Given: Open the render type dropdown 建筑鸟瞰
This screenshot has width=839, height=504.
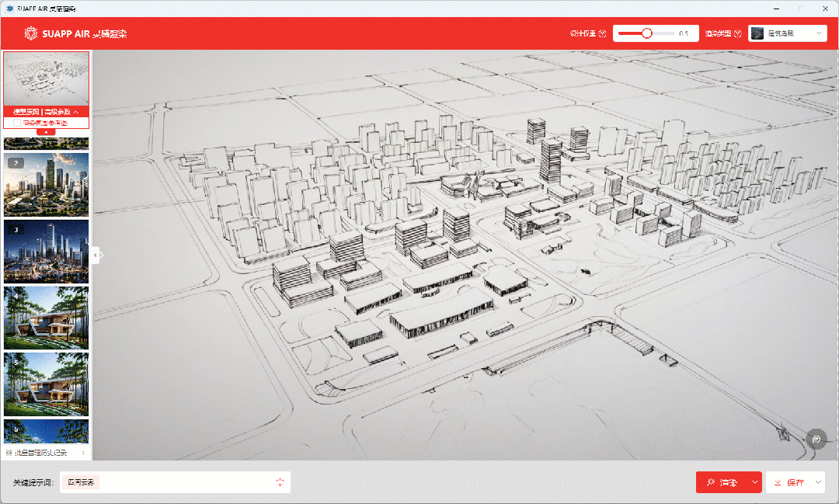Looking at the screenshot, I should point(788,33).
